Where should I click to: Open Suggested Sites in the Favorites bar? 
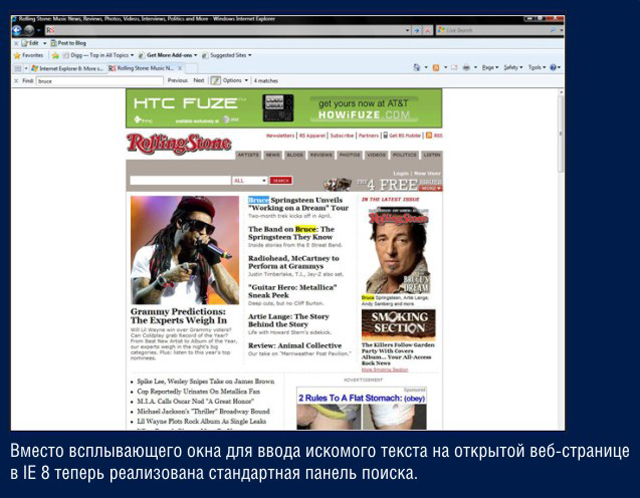[227, 55]
